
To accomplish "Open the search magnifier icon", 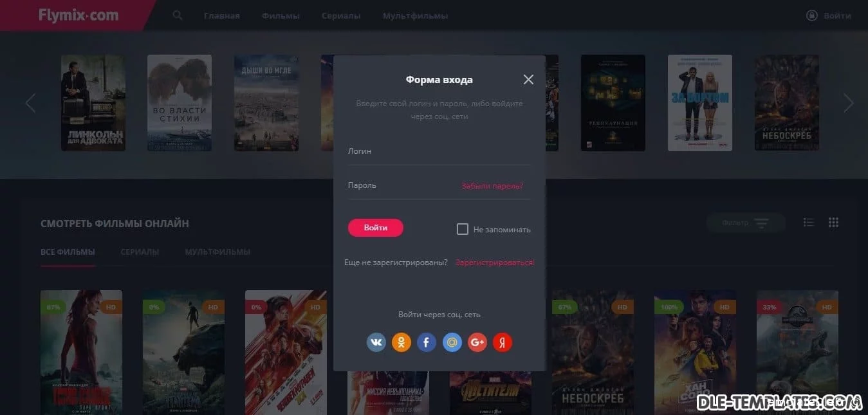I will 178,15.
